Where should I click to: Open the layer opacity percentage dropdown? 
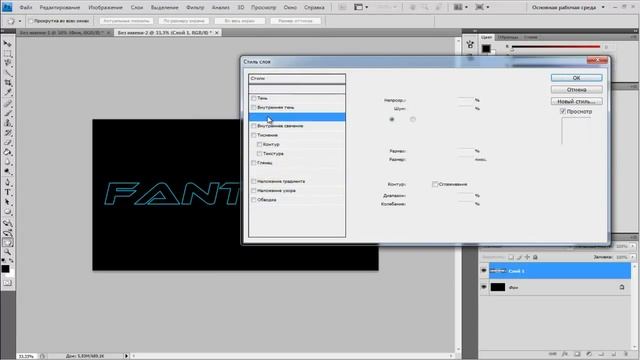point(633,246)
